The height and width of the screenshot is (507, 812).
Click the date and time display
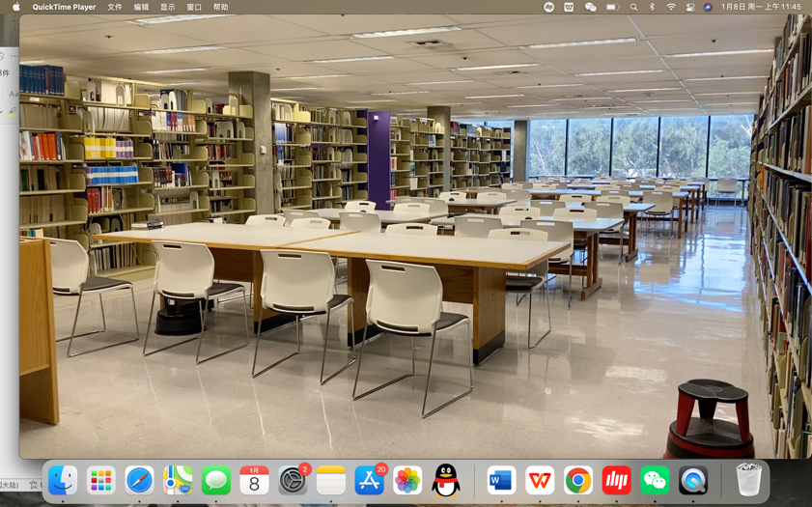coord(761,7)
